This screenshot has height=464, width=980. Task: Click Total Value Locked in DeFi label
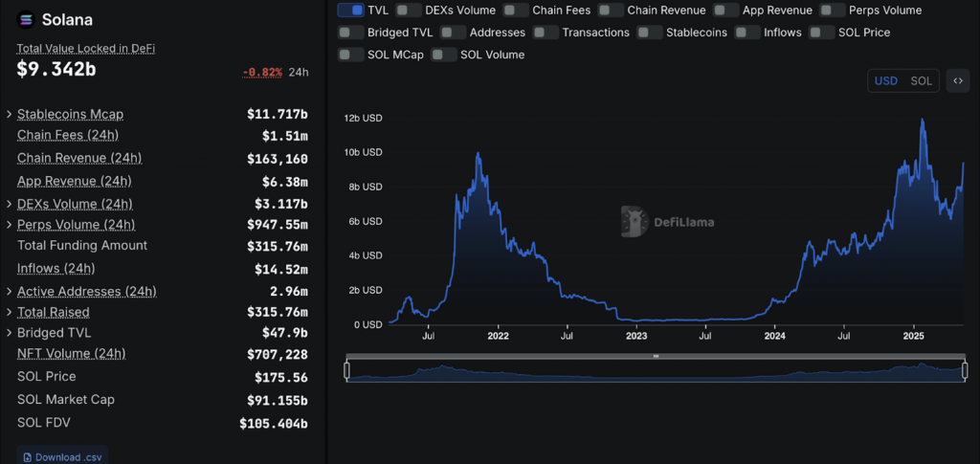pyautogui.click(x=85, y=48)
